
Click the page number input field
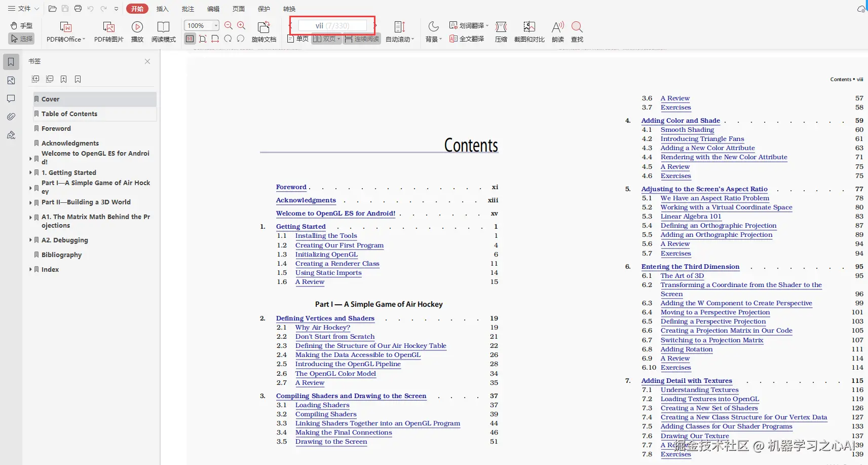tap(332, 25)
